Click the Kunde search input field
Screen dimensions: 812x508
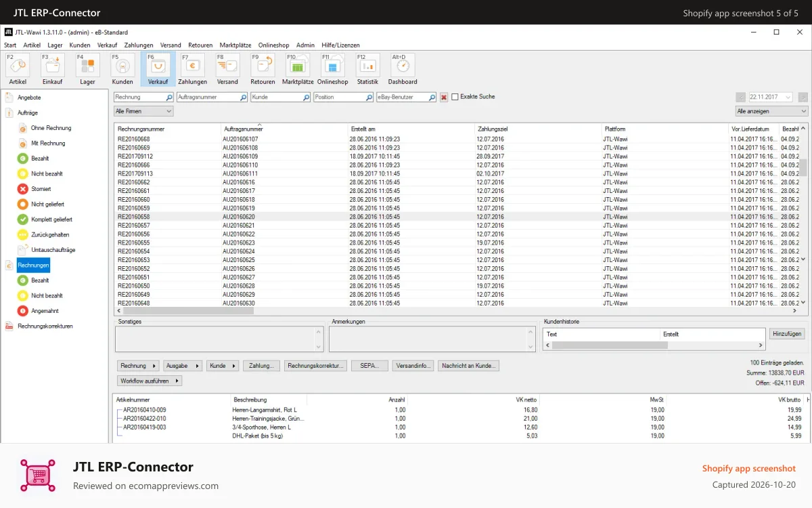279,98
